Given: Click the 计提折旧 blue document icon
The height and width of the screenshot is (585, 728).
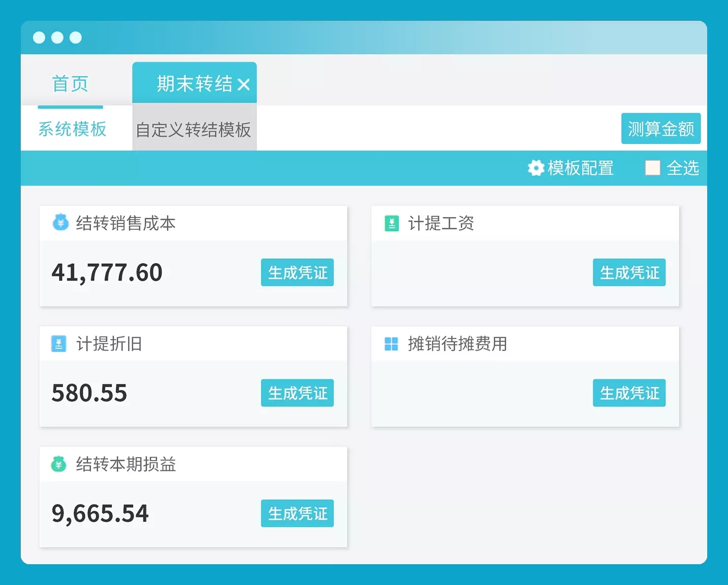Looking at the screenshot, I should (x=59, y=343).
